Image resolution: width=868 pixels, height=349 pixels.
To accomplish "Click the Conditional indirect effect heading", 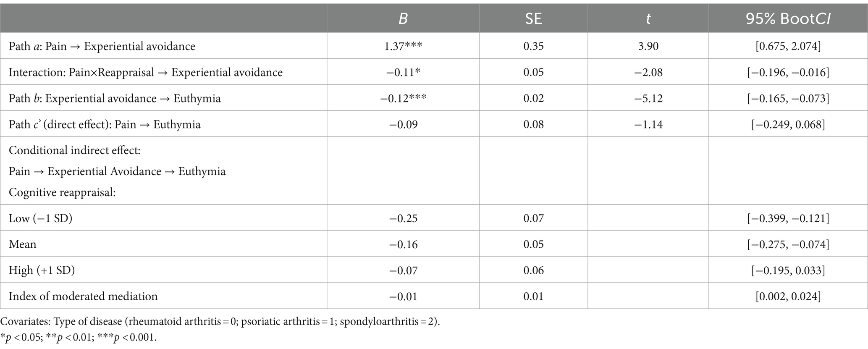I will [75, 150].
